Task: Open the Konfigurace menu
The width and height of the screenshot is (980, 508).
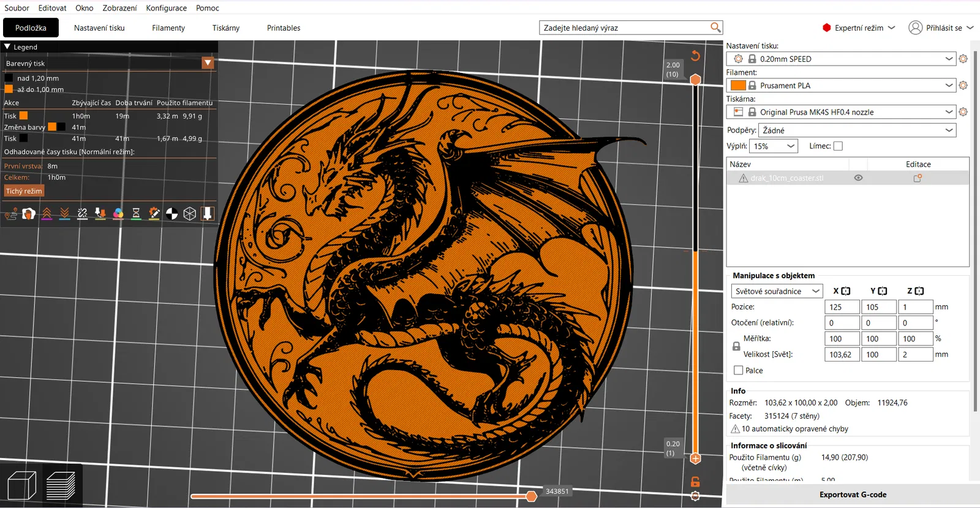Action: [166, 8]
